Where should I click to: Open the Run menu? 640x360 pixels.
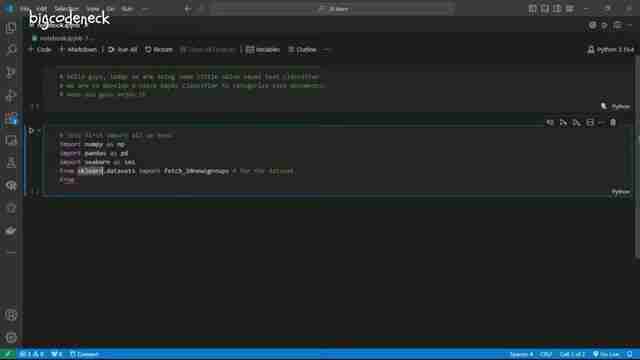coord(127,9)
